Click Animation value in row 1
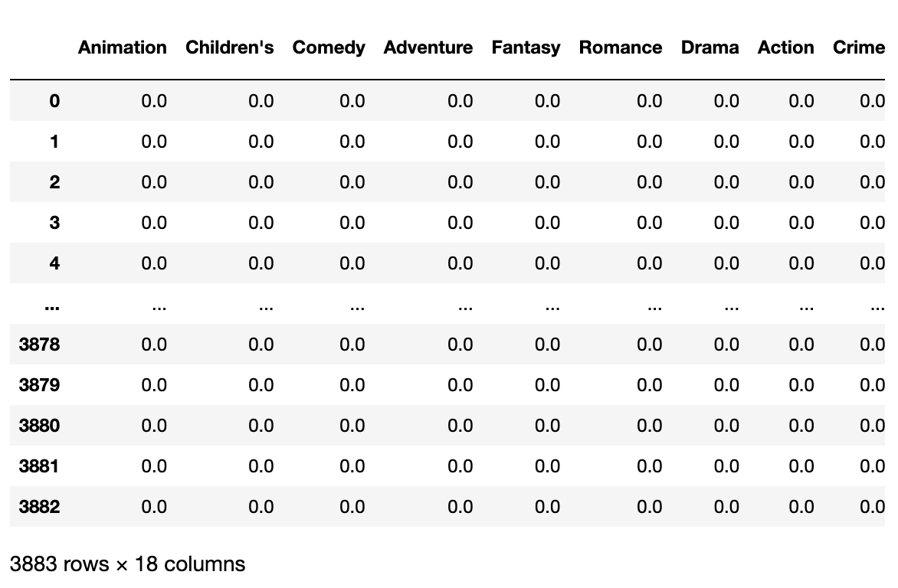 pyautogui.click(x=154, y=142)
